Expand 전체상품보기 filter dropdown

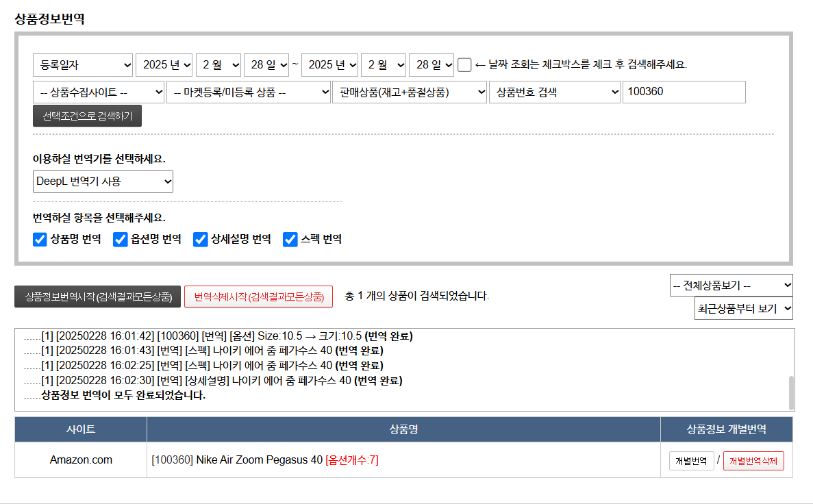pos(731,285)
